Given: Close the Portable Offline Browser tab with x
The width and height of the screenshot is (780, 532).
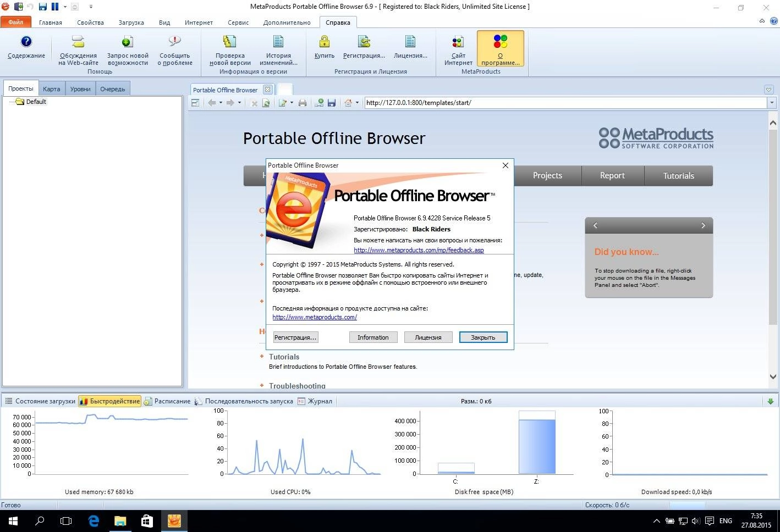Looking at the screenshot, I should pos(267,90).
